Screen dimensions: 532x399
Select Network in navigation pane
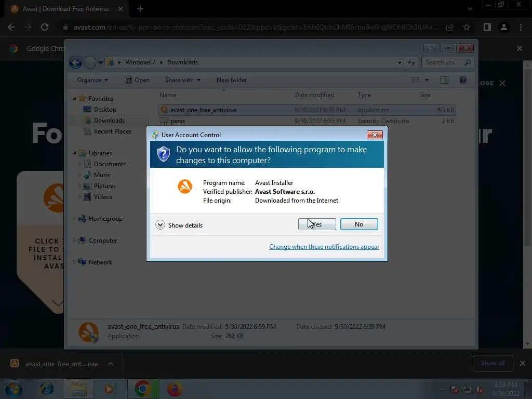pos(100,262)
